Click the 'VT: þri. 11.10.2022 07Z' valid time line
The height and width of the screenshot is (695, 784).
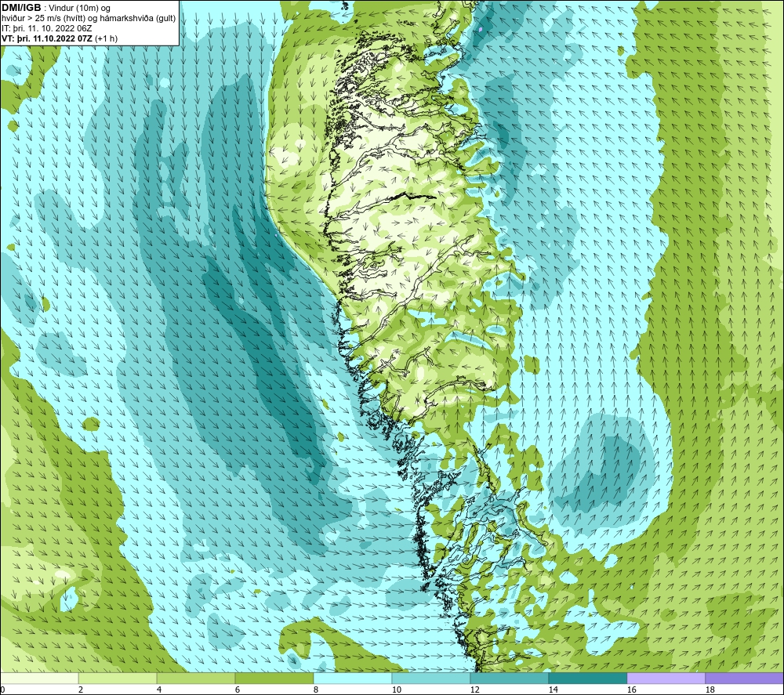click(60, 38)
